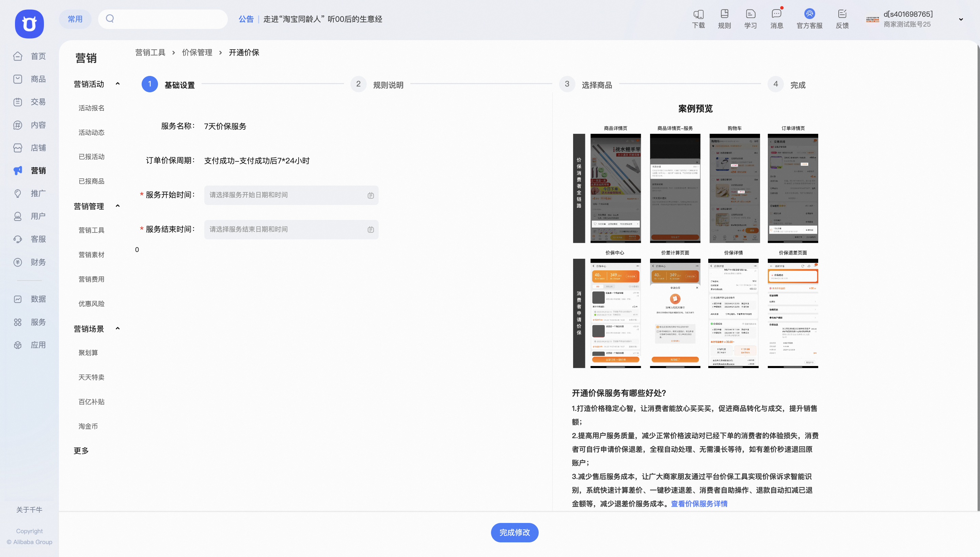The image size is (980, 557).
Task: Click the 下载 download icon
Action: pyautogui.click(x=698, y=19)
